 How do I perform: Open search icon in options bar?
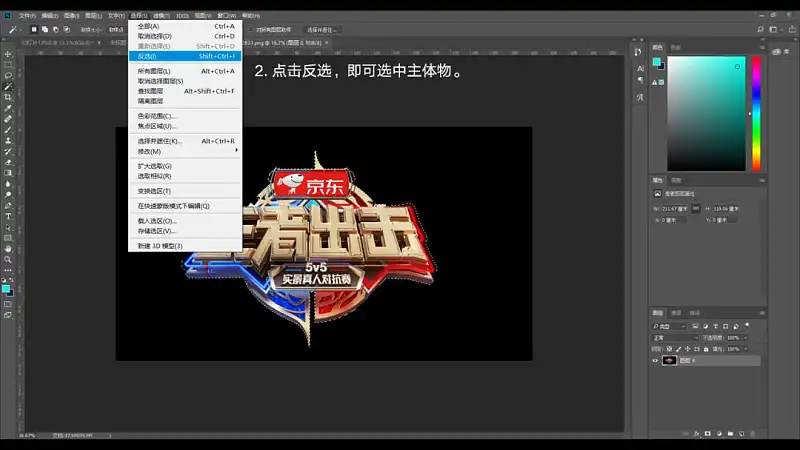760,30
